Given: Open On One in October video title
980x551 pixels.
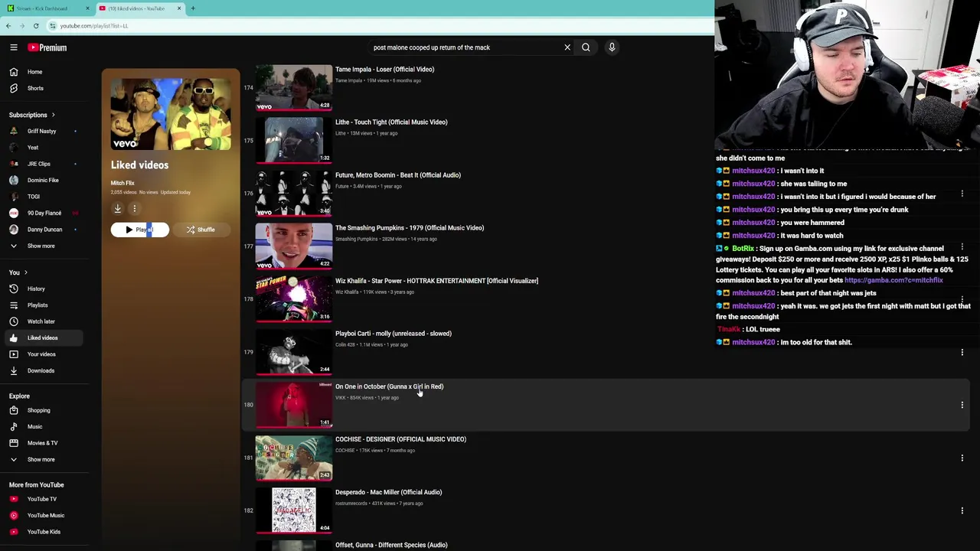Looking at the screenshot, I should [389, 386].
